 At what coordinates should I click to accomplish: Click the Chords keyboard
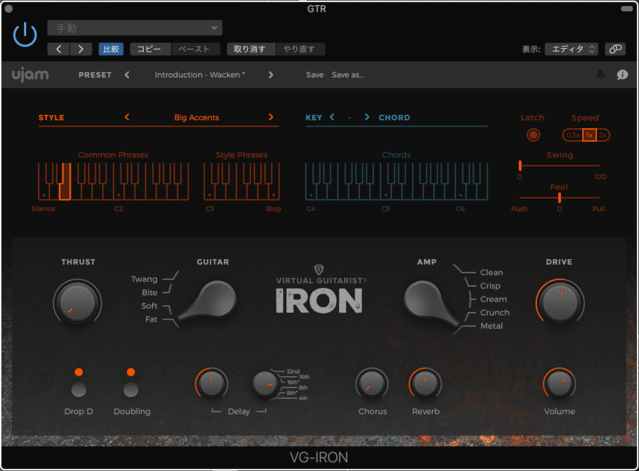pyautogui.click(x=397, y=181)
